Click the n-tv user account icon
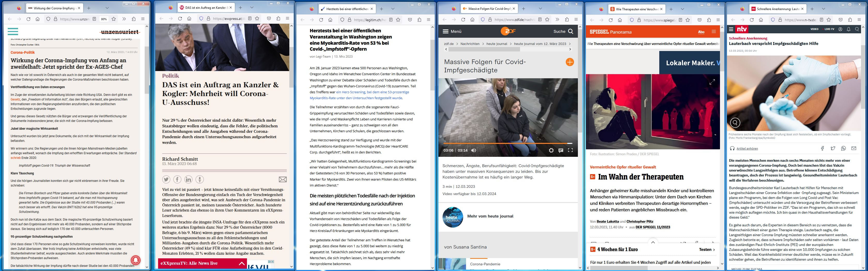This screenshot has width=868, height=271. 840,29
